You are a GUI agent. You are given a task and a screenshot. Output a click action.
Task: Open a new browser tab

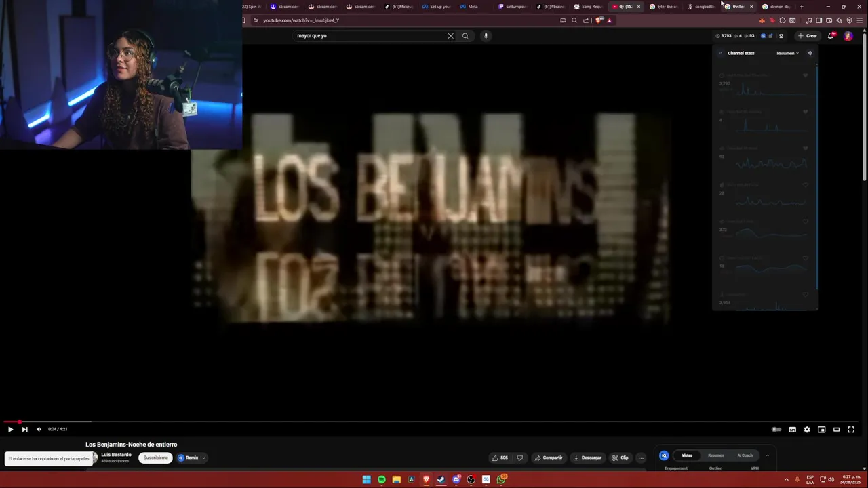[802, 7]
